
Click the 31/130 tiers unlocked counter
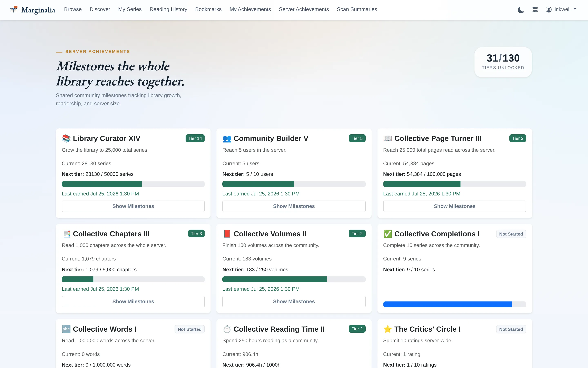tap(503, 62)
